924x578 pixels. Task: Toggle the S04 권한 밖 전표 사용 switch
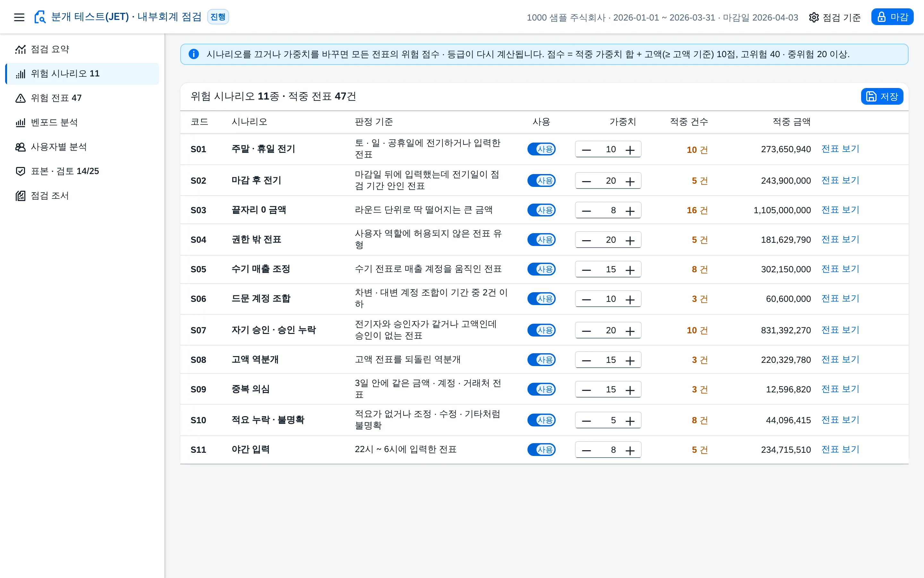pos(541,240)
